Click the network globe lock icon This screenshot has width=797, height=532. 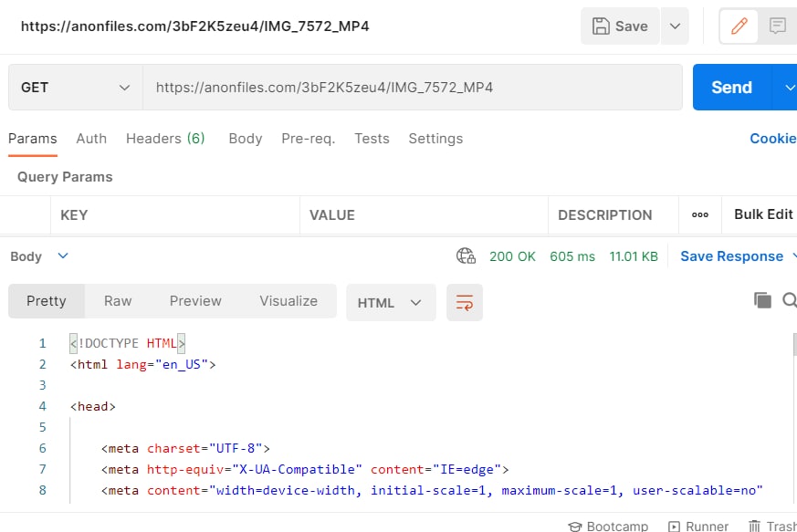466,256
